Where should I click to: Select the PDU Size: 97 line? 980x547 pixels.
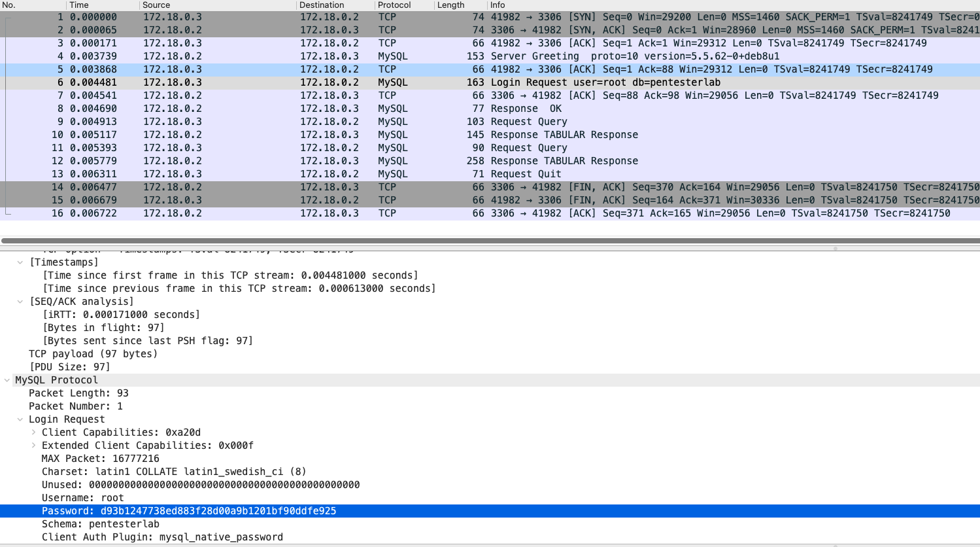(x=69, y=367)
